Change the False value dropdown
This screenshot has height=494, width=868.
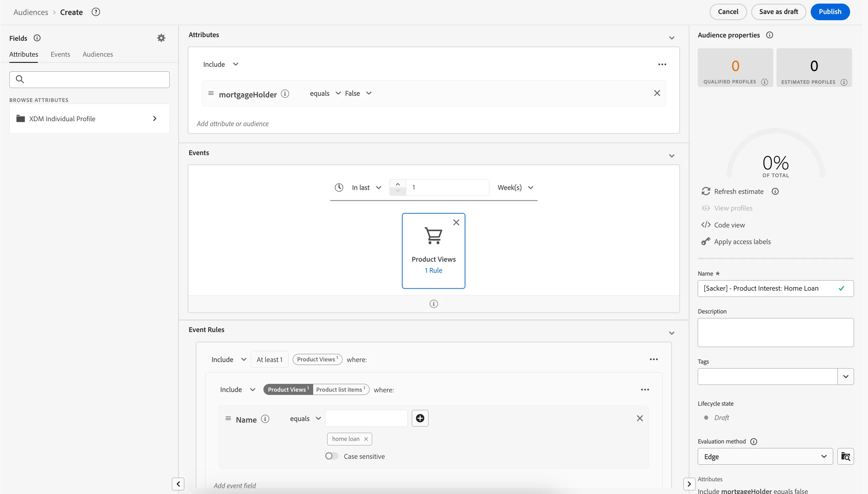[358, 93]
